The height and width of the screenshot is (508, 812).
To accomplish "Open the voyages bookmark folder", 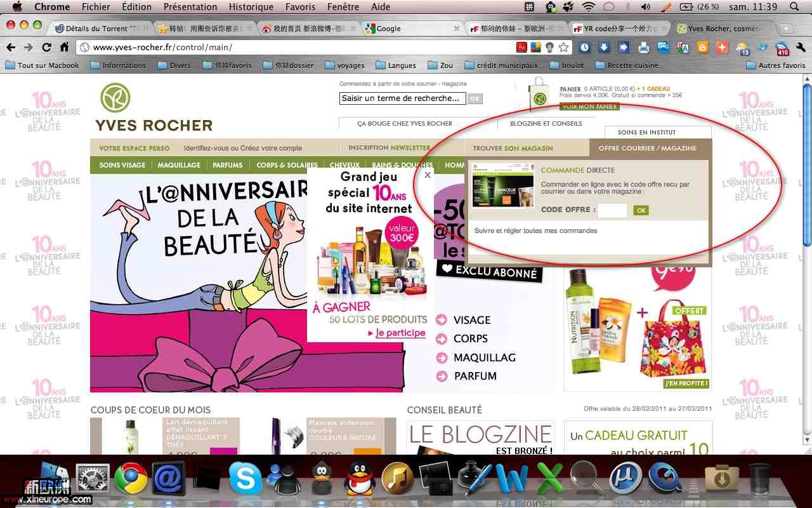I will (x=344, y=65).
